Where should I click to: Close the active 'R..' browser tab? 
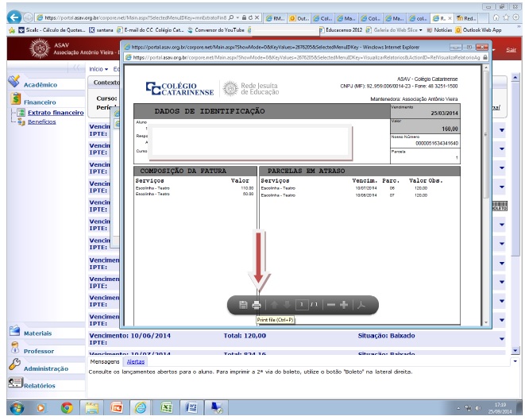[450, 18]
